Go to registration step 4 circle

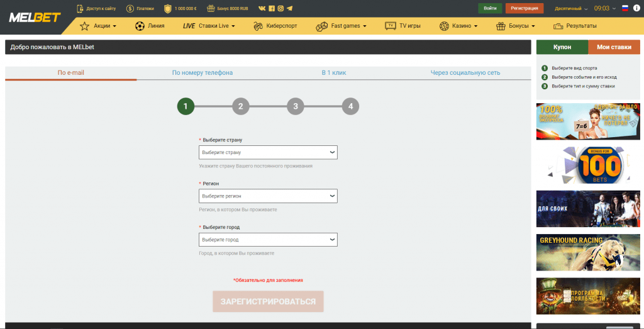pos(351,106)
